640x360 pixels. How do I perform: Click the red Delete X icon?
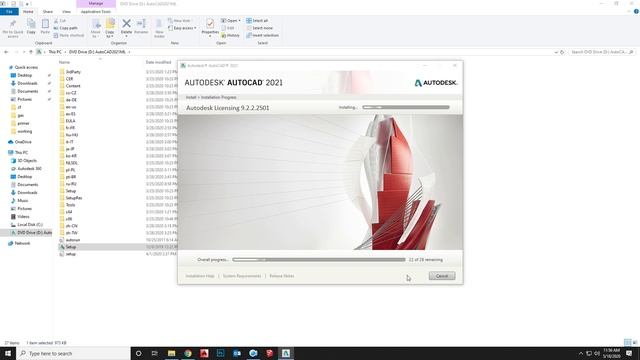(127, 24)
